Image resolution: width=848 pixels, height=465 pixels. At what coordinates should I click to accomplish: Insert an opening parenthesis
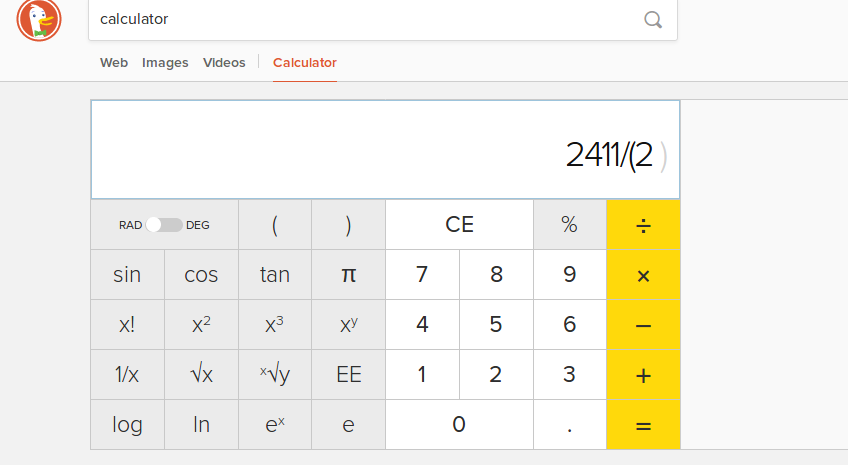tap(275, 225)
